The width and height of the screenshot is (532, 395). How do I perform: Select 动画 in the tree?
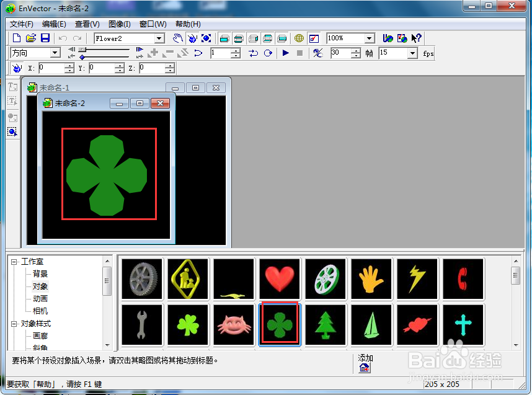(x=40, y=299)
